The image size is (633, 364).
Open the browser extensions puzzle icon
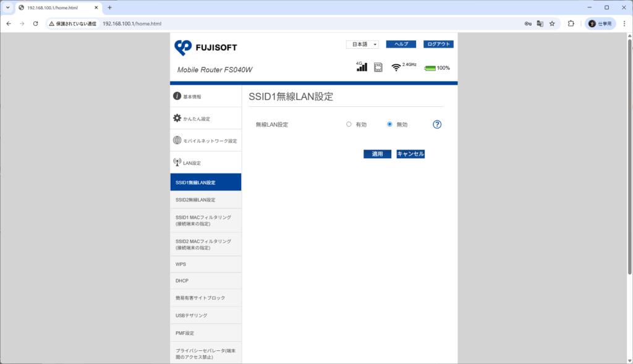571,23
